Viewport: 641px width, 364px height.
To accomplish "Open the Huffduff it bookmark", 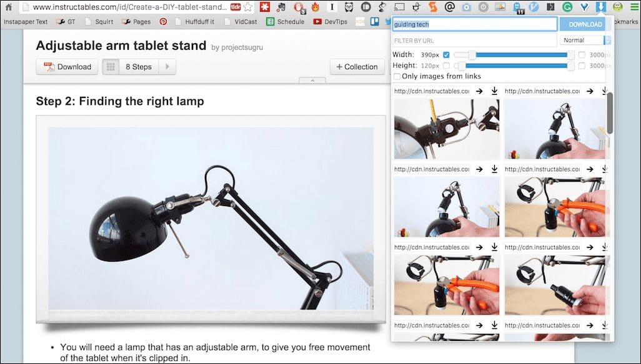I will coord(194,22).
